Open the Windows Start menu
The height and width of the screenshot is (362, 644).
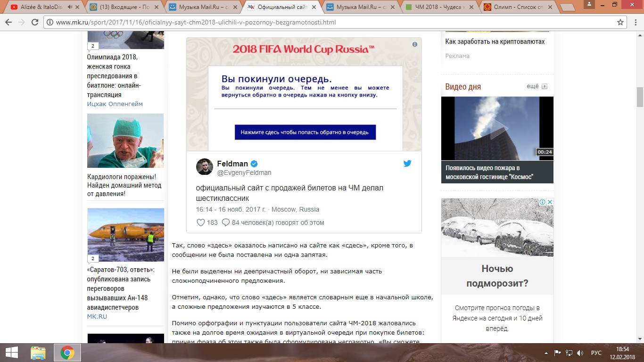pos(12,353)
